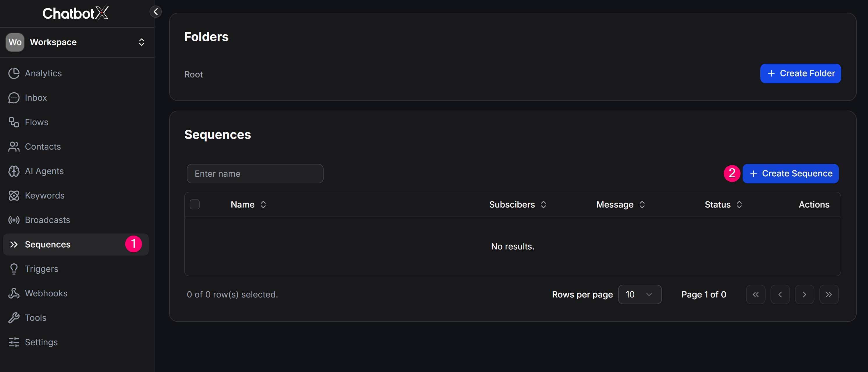This screenshot has width=868, height=372.
Task: Select the Root folder breadcrumb
Action: (x=194, y=75)
